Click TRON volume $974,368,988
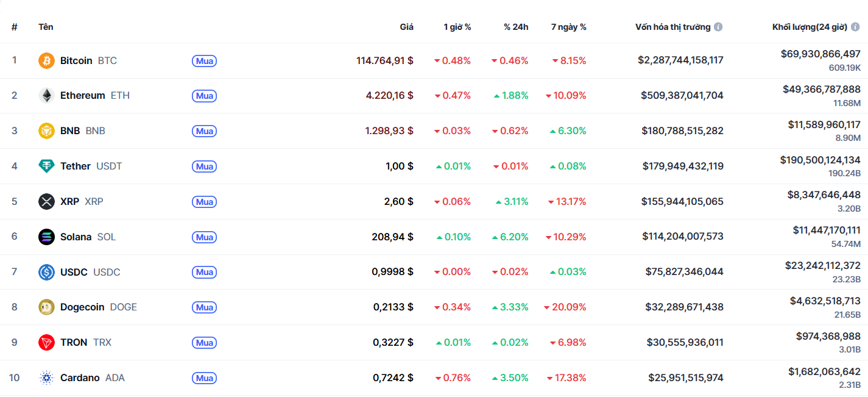 pyautogui.click(x=828, y=336)
